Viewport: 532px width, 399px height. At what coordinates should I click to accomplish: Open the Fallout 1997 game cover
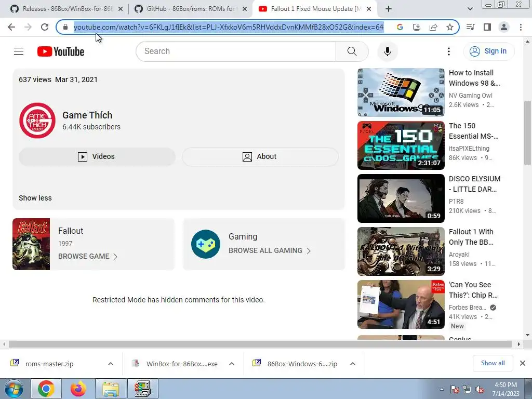(x=31, y=244)
